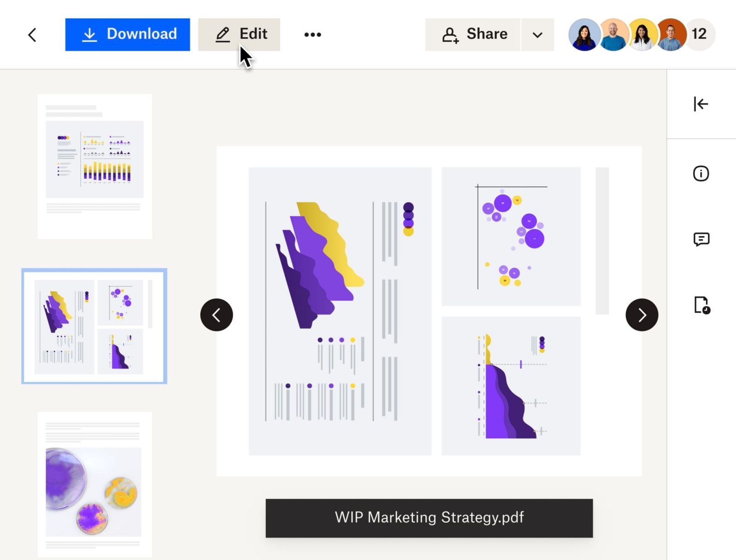Navigate to the next page

tap(642, 314)
